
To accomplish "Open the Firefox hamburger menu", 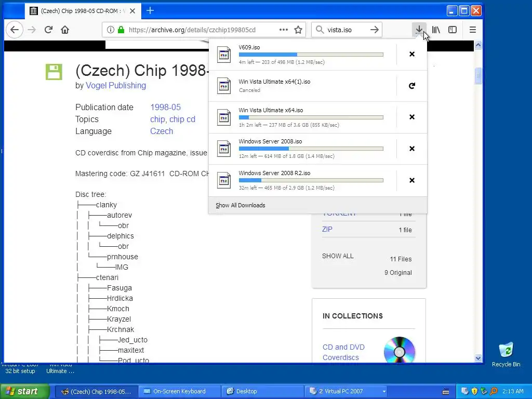I will pos(473,30).
